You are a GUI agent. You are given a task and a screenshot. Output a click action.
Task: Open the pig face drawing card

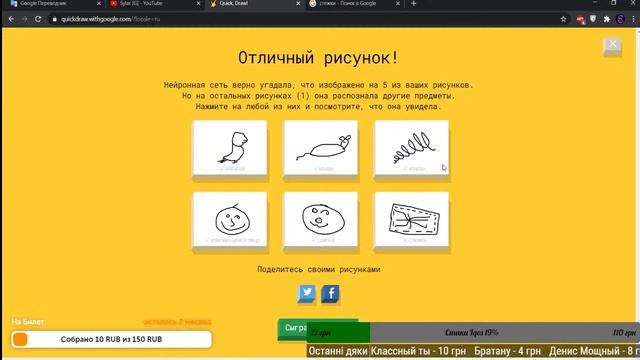pyautogui.click(x=321, y=220)
